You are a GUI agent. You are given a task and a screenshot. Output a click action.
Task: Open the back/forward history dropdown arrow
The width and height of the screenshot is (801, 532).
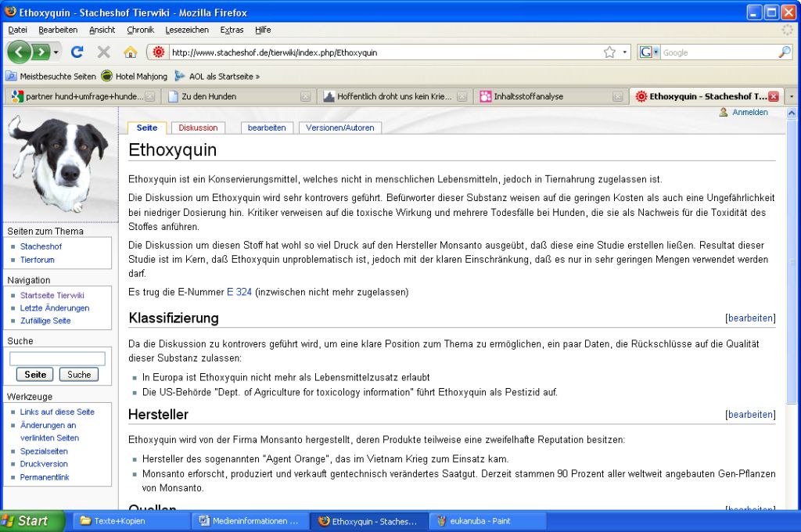tap(56, 52)
